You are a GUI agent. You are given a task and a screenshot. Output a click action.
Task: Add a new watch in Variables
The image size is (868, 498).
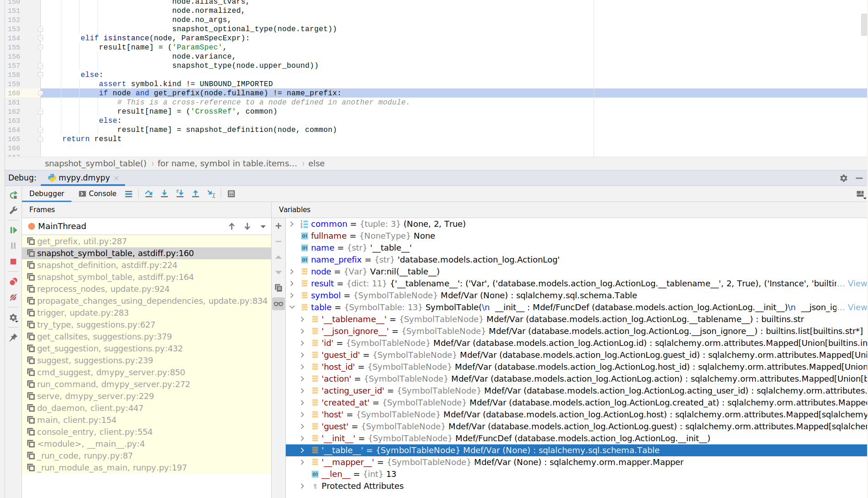click(278, 225)
